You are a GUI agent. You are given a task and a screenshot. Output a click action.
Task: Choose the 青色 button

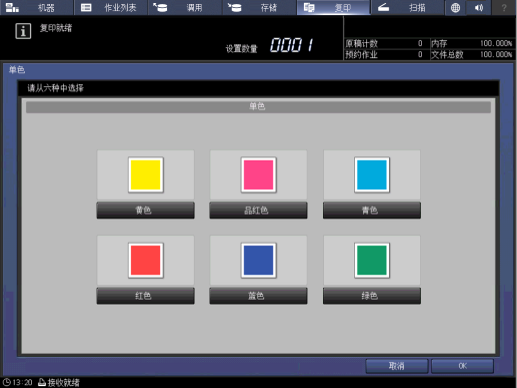(x=372, y=210)
